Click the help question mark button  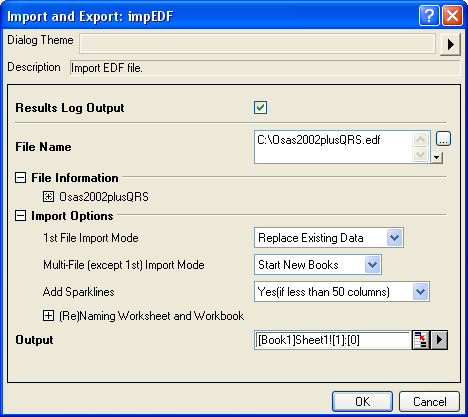tap(429, 16)
